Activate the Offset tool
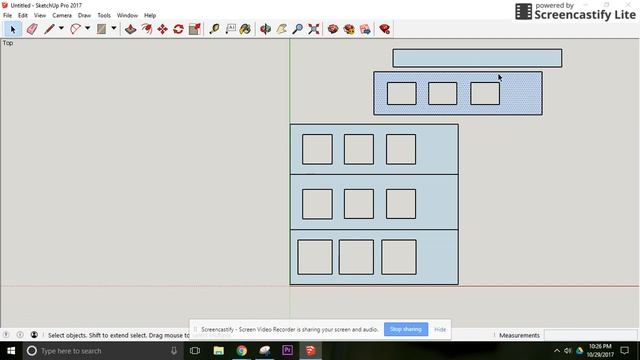The image size is (640, 360). tap(147, 29)
